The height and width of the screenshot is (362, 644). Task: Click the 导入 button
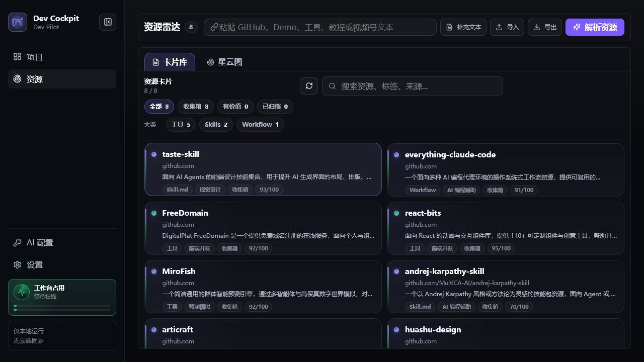(x=507, y=27)
